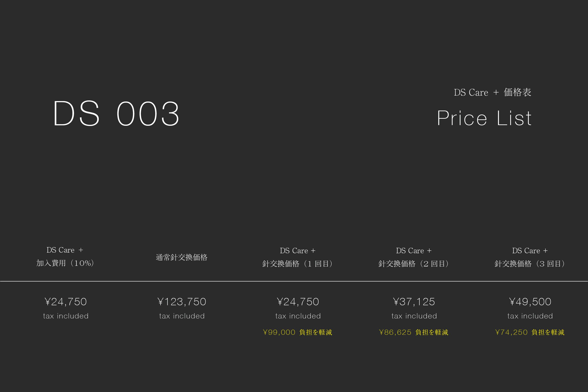Click the yellow "¥99,000 負担を軽減" text
Viewport: 588px width, 392px height.
[x=298, y=332]
